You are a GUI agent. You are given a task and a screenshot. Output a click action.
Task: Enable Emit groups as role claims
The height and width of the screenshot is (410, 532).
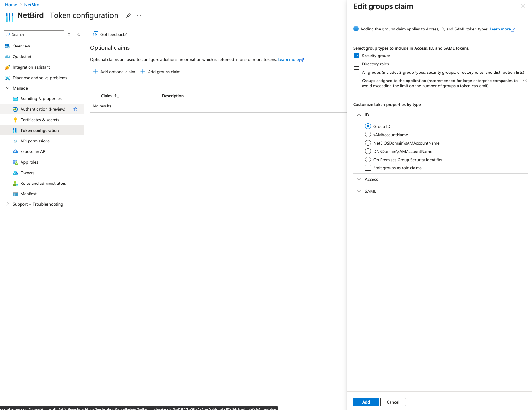[x=368, y=168]
